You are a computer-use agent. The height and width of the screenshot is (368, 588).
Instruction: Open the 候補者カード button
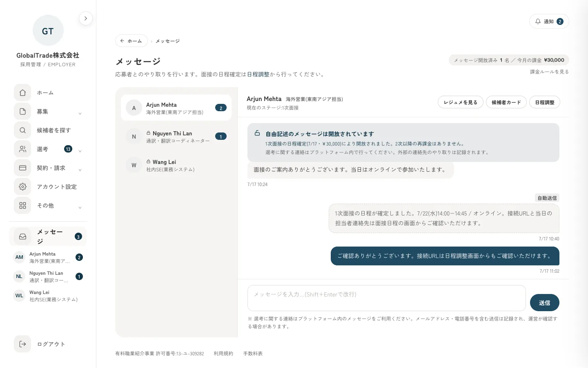506,102
